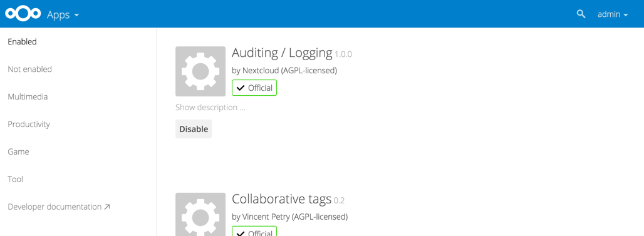Disable the Auditing / Logging app
Viewport: 644px width, 236px height.
point(194,129)
